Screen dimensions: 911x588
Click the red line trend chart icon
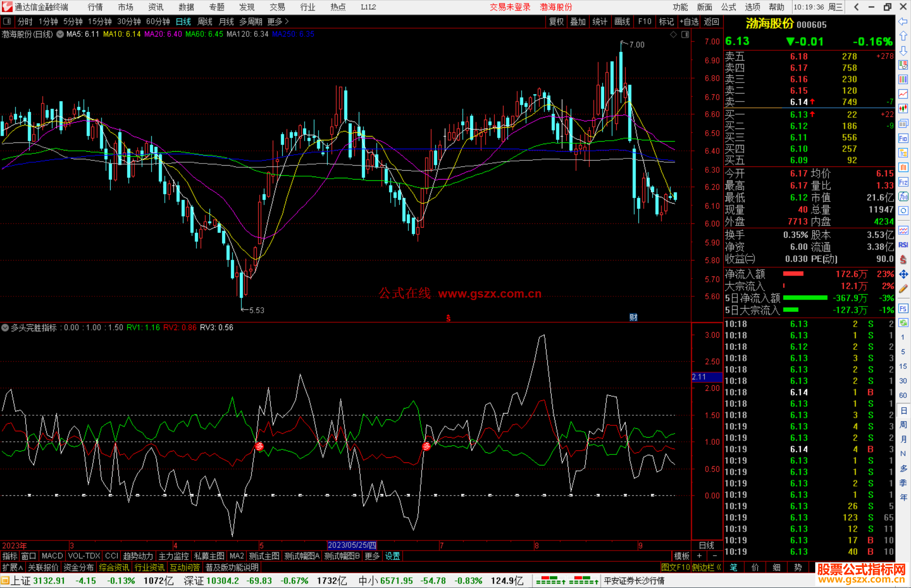pyautogui.click(x=903, y=94)
